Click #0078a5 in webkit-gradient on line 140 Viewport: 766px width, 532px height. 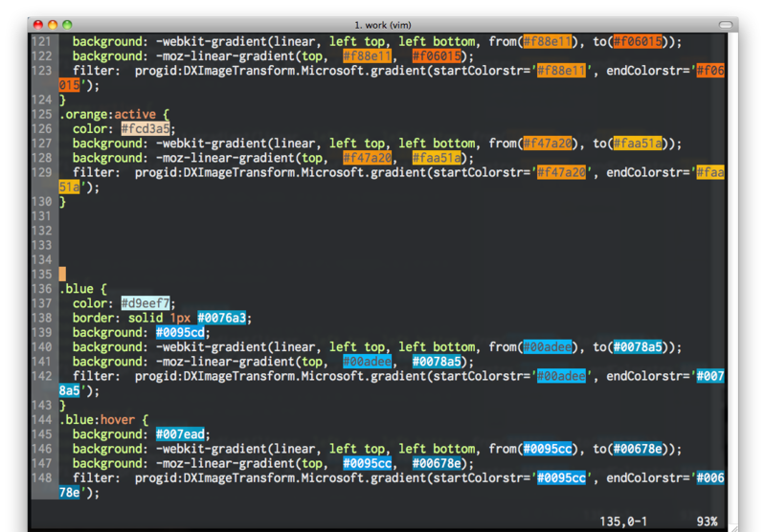pyautogui.click(x=638, y=347)
